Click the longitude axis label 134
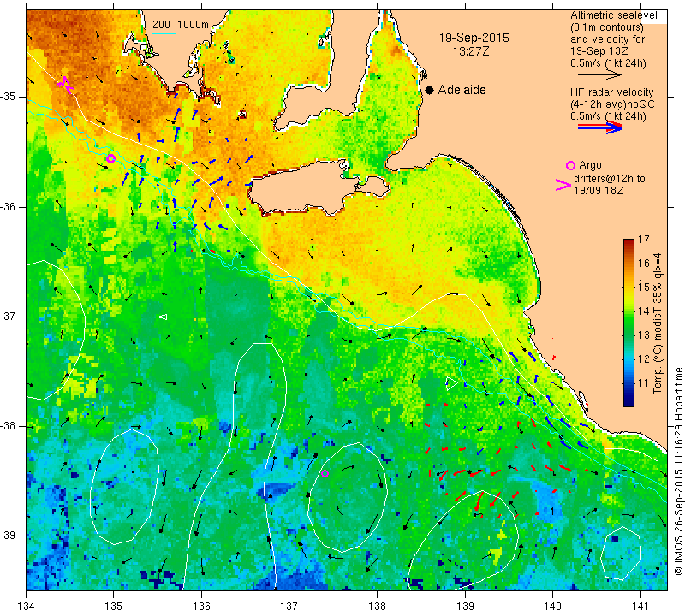Screen dimensions: 685x616 tap(27, 607)
